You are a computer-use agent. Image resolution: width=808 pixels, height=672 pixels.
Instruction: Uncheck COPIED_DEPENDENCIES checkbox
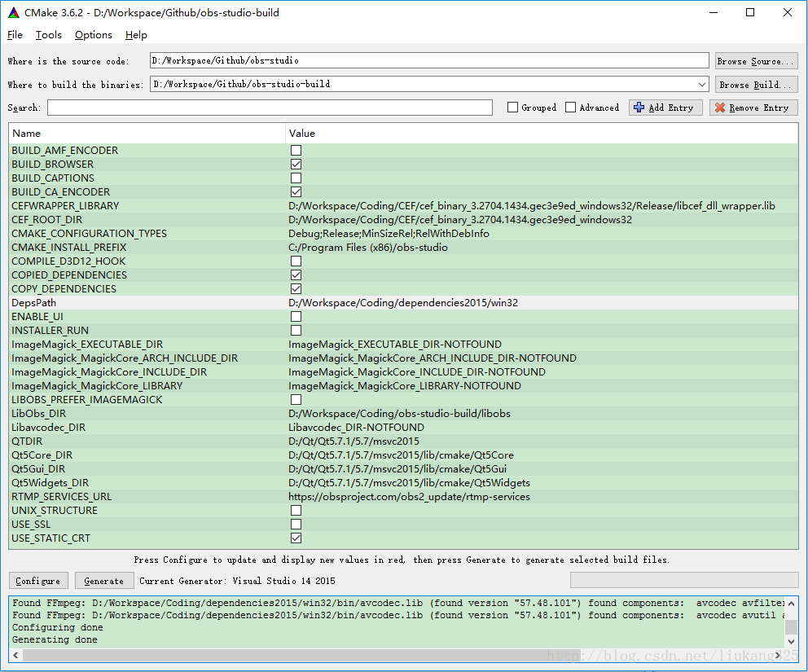pyautogui.click(x=296, y=275)
